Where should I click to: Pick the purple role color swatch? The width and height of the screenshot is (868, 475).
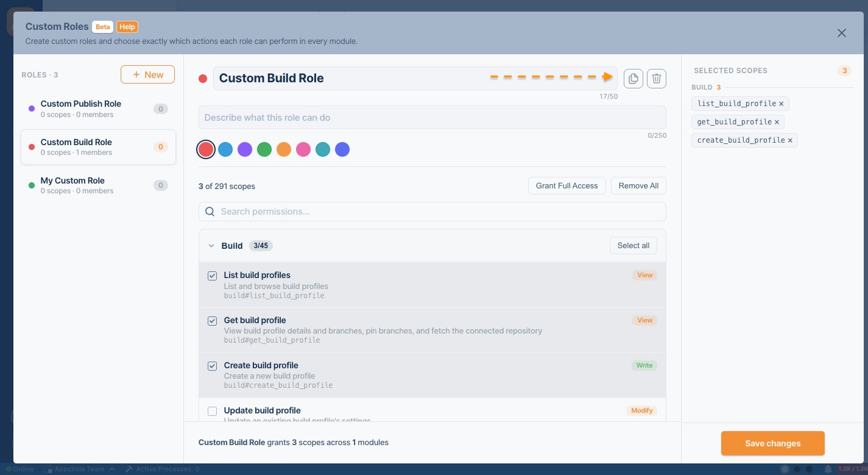245,149
